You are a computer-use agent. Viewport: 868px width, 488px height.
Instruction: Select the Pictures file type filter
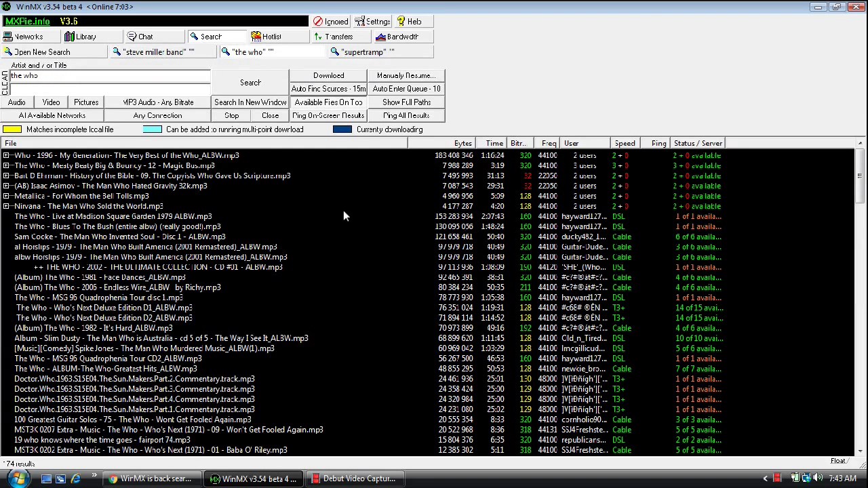(x=86, y=102)
